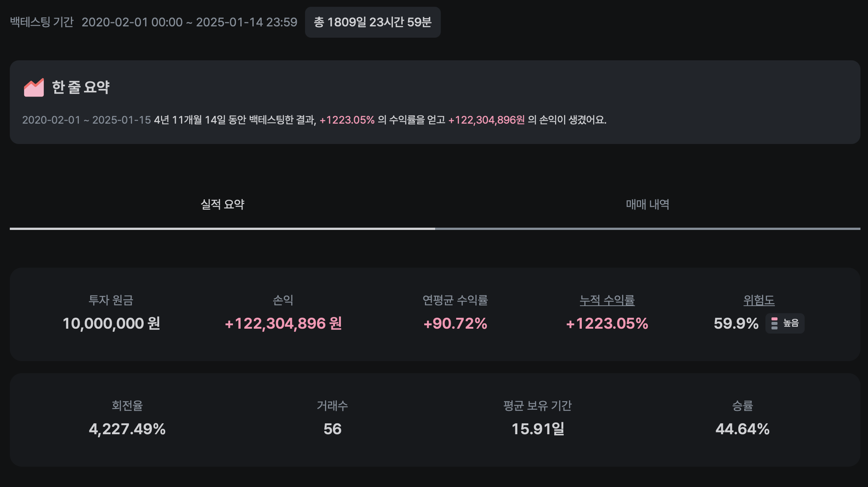The width and height of the screenshot is (868, 487).
Task: Click the 위험도 value 59.9%
Action: [736, 323]
